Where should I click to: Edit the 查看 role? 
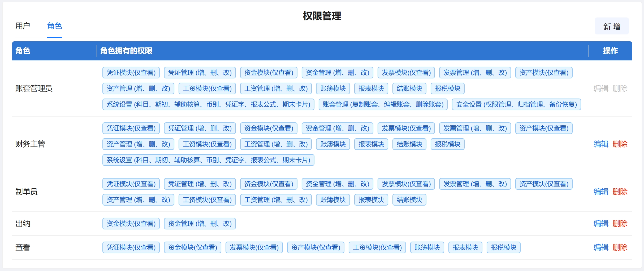tap(601, 247)
